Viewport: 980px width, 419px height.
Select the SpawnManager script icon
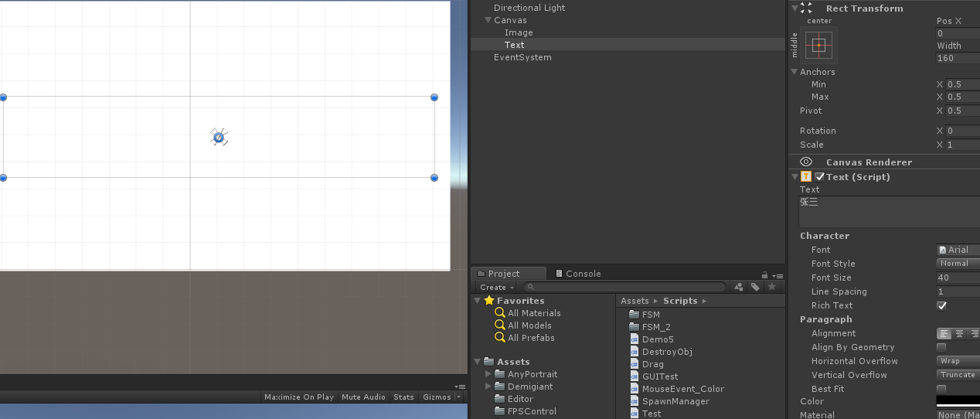point(635,401)
